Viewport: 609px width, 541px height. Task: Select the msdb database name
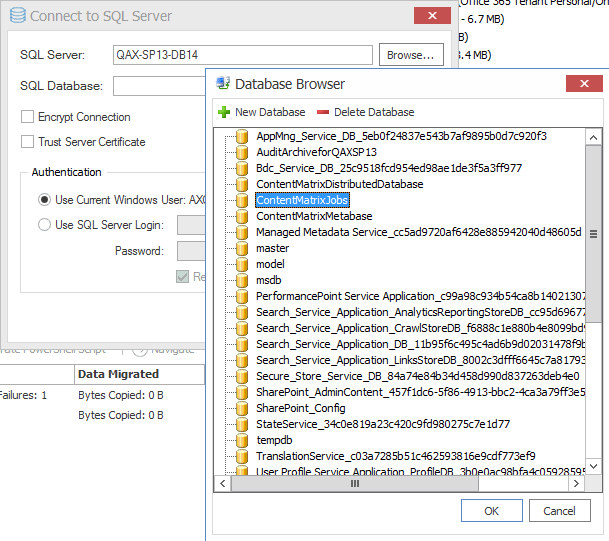point(269,280)
